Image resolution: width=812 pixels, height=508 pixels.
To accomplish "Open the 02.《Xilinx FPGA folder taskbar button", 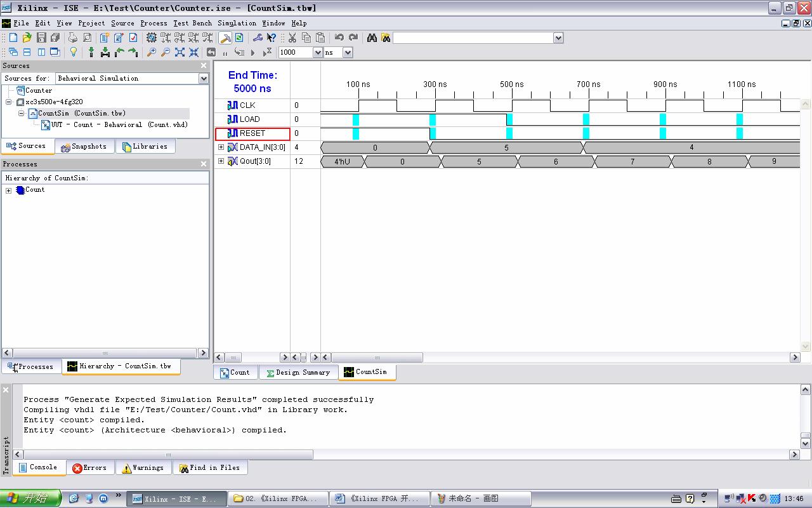I will (x=278, y=499).
